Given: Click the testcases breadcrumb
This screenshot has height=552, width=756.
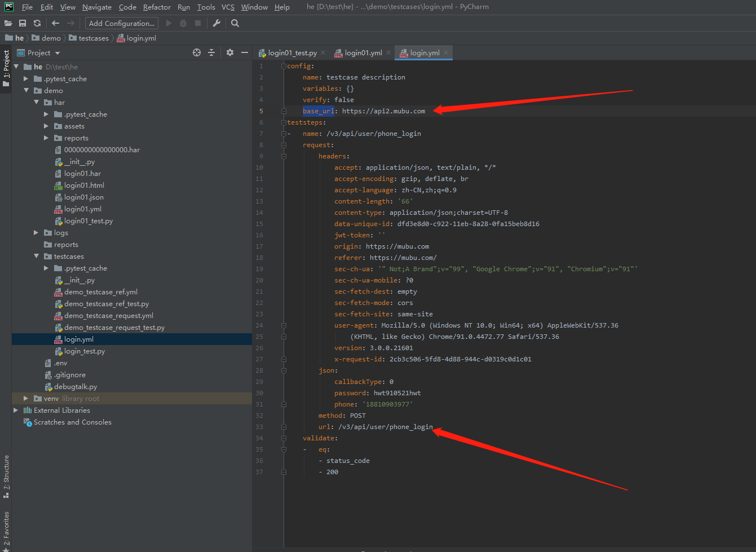Looking at the screenshot, I should click(x=89, y=38).
